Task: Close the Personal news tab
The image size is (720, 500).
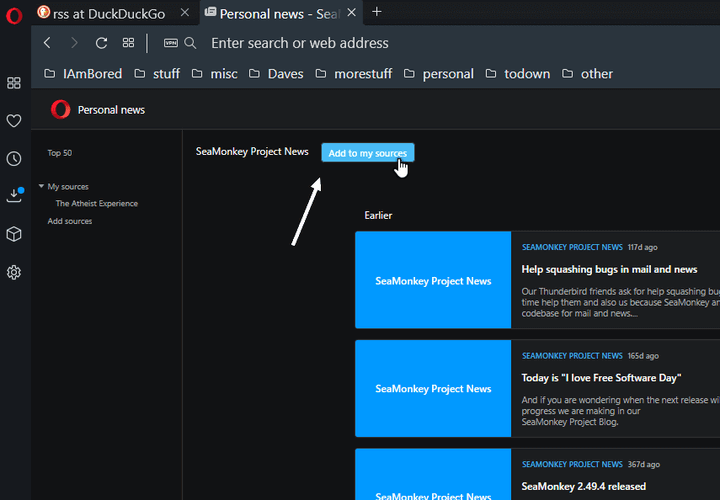Action: (x=351, y=13)
